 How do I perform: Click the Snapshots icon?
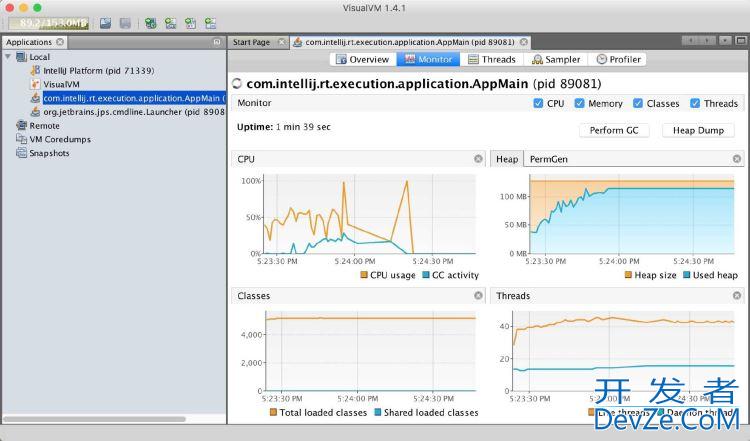(21, 153)
